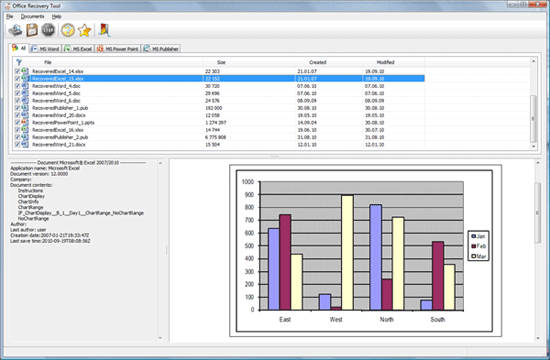Click the size value 1 274 397
The width and height of the screenshot is (550, 360).
click(x=216, y=123)
